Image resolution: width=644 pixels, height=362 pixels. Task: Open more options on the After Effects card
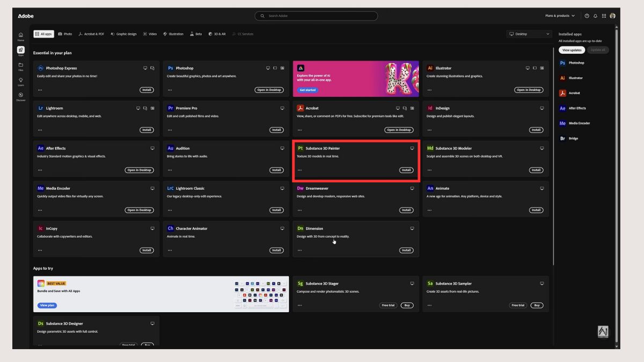point(40,170)
